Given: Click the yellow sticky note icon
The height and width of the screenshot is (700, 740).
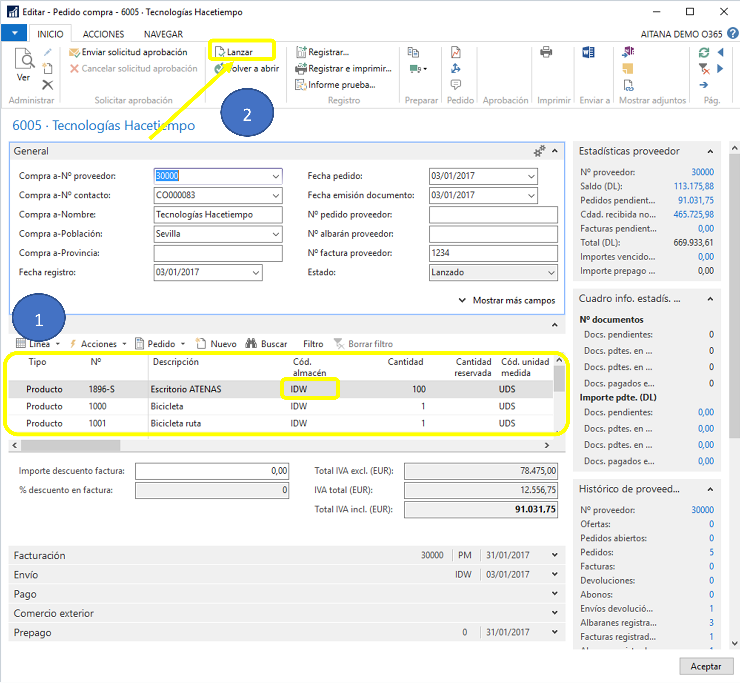Looking at the screenshot, I should (628, 69).
